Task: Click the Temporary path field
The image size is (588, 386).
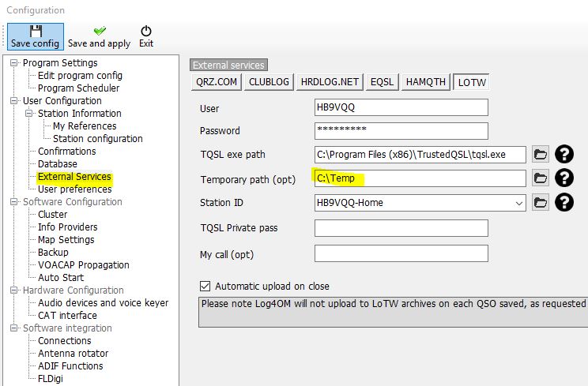Action: pos(420,178)
